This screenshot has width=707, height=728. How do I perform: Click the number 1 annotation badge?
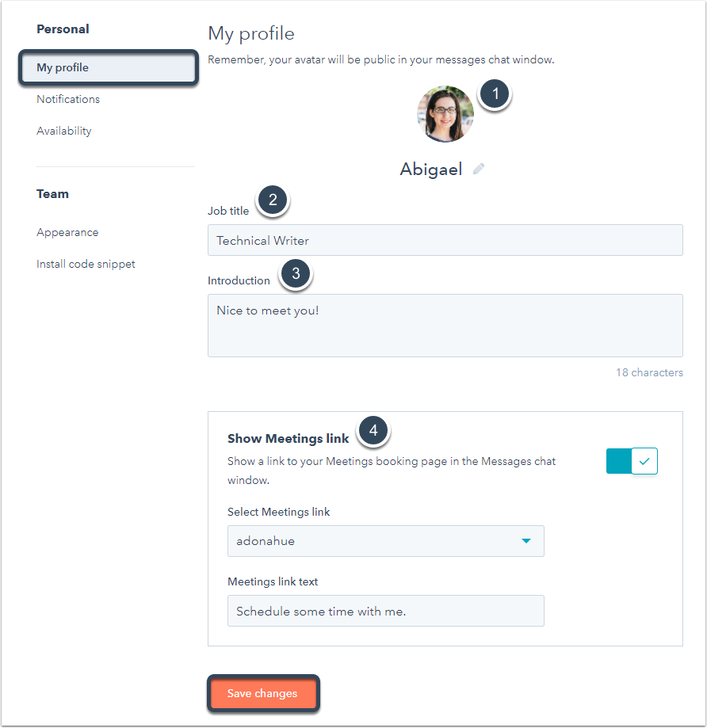click(x=495, y=93)
